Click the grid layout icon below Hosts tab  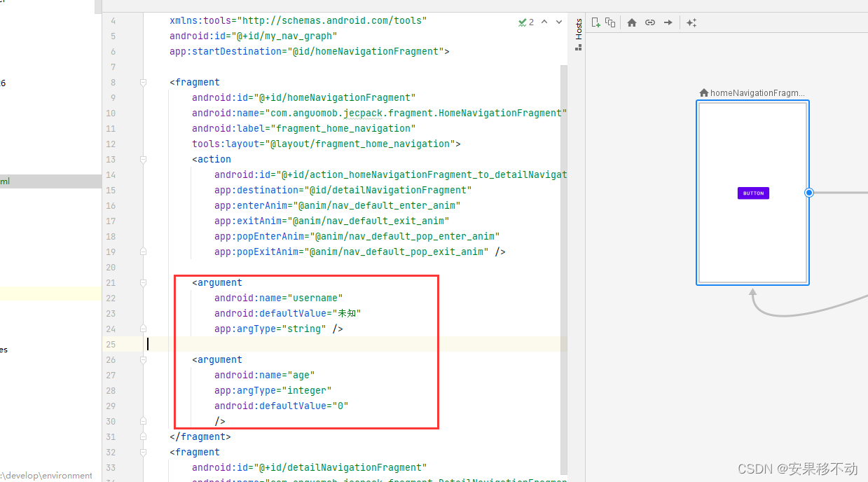[x=577, y=48]
